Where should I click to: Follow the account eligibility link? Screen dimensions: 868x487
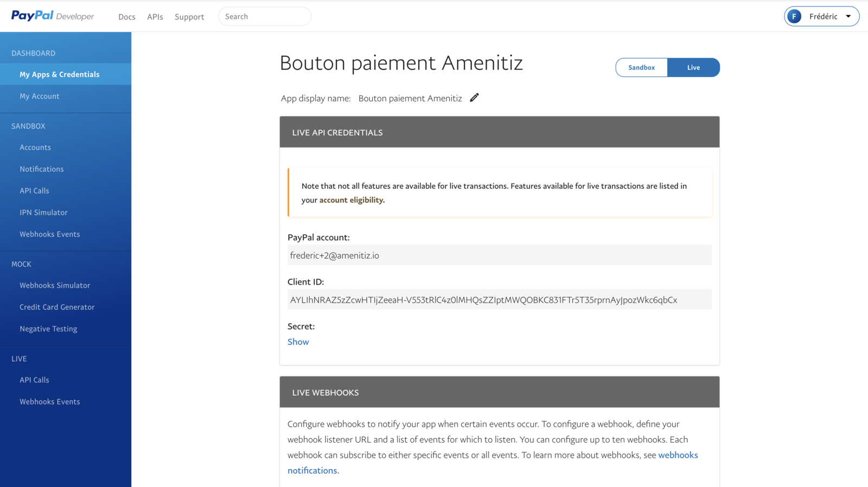pos(352,200)
